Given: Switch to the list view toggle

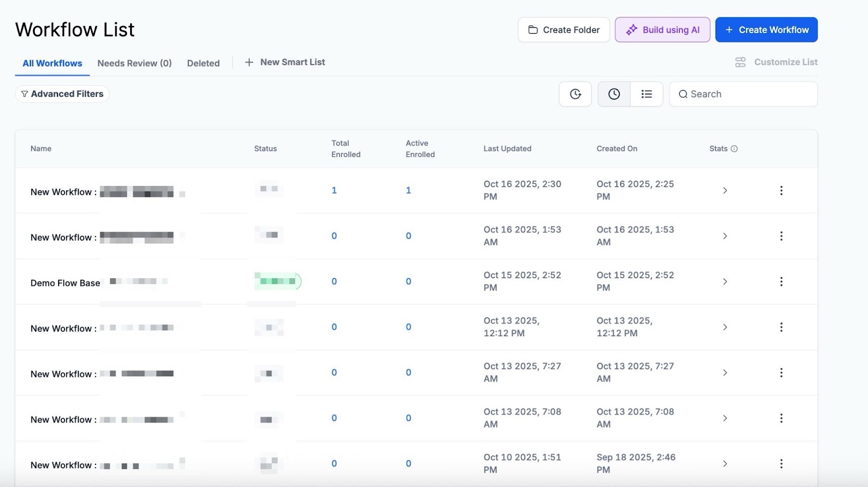Looking at the screenshot, I should pos(647,94).
